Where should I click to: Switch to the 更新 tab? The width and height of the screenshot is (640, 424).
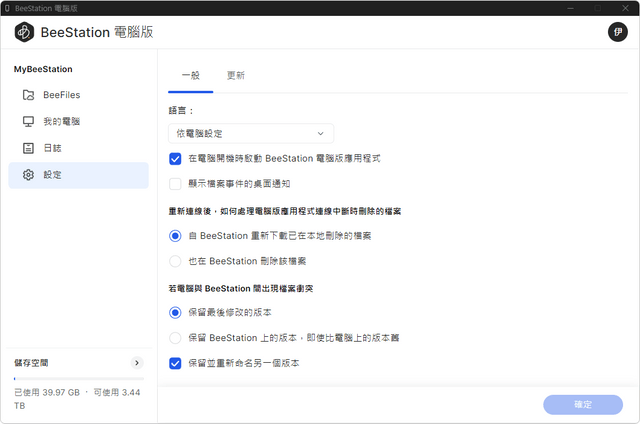pyautogui.click(x=236, y=75)
